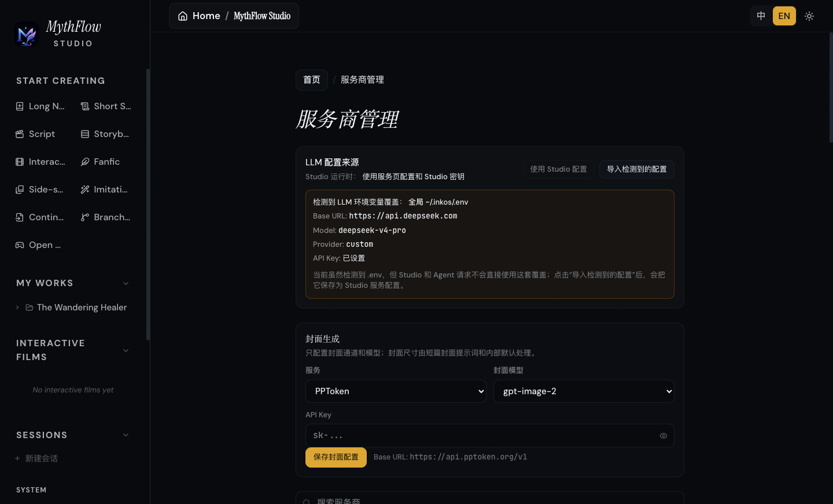The image size is (833, 504).
Task: Click the MythFlow Studio logo
Action: pos(27,34)
